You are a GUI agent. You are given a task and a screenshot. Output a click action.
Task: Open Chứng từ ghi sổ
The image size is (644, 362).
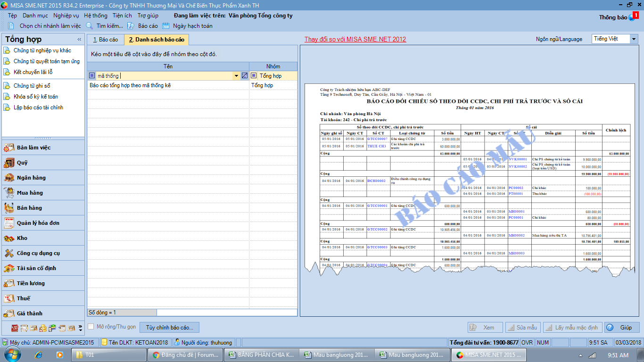pos(32,86)
